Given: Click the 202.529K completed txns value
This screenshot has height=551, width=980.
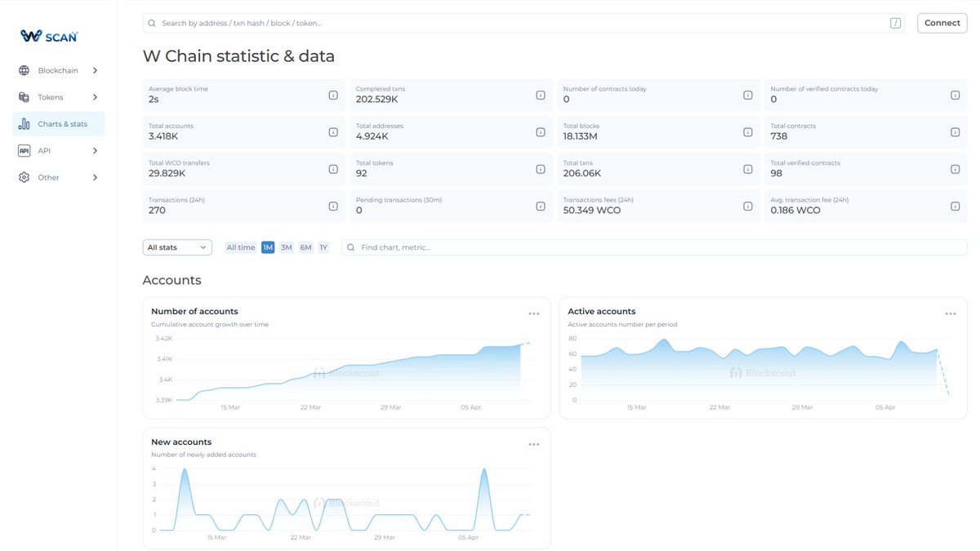Looking at the screenshot, I should [377, 100].
